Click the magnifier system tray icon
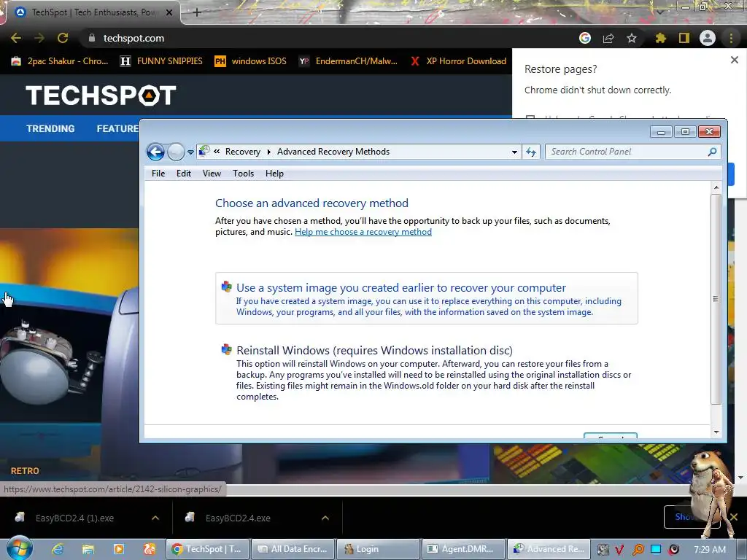The width and height of the screenshot is (747, 560). coord(638,550)
